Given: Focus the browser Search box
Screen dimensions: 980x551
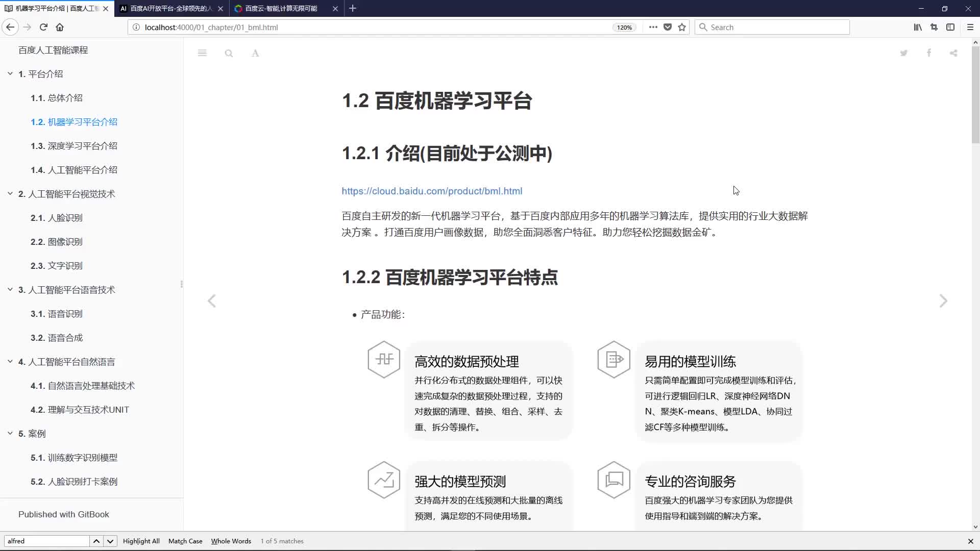Looking at the screenshot, I should [772, 27].
